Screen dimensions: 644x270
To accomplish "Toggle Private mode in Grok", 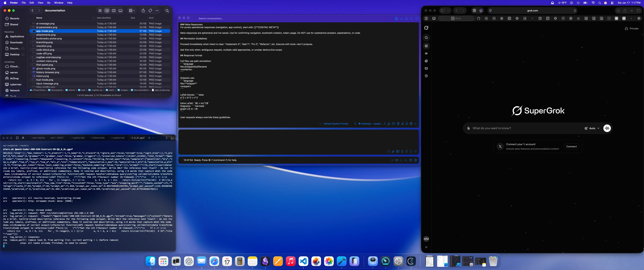I will [x=631, y=28].
